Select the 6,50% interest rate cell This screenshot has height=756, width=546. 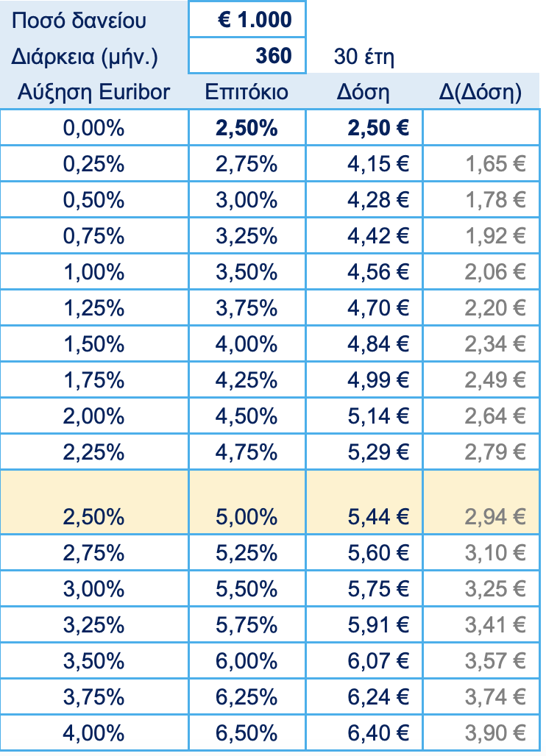247,733
